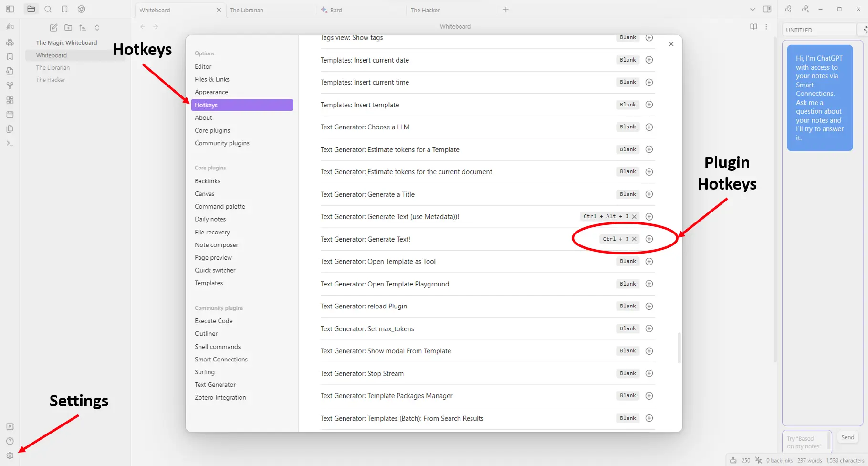868x466 pixels.
Task: Click 0 backlinks in status bar
Action: pos(779,461)
